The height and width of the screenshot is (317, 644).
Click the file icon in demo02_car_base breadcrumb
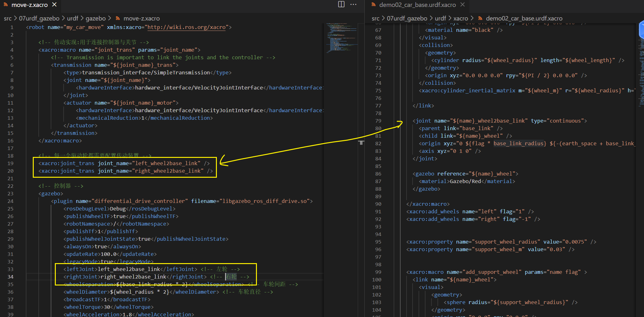coord(480,18)
